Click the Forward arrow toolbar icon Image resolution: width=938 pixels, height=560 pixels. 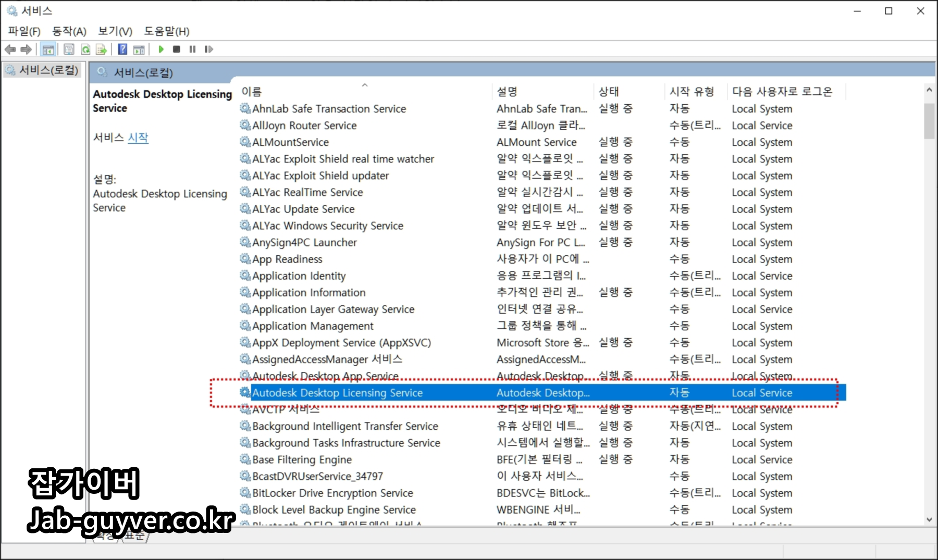click(x=26, y=49)
